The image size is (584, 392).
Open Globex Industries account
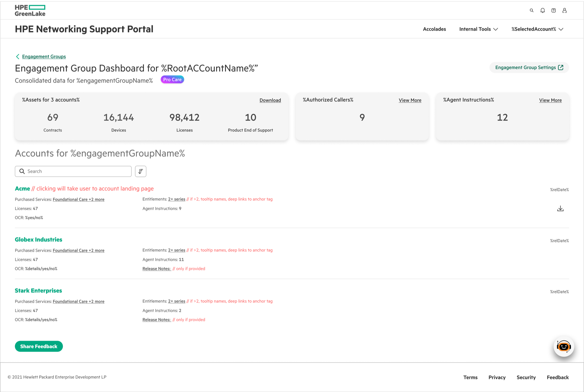(39, 240)
